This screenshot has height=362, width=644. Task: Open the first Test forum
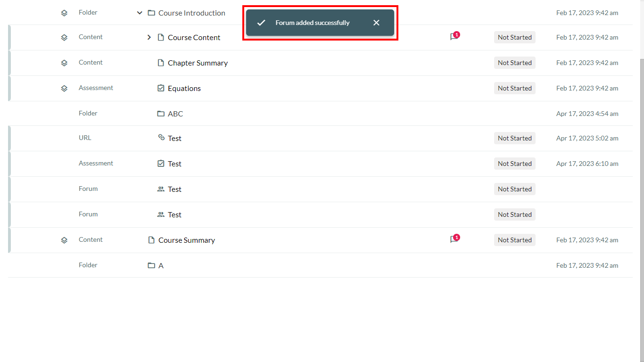(174, 189)
